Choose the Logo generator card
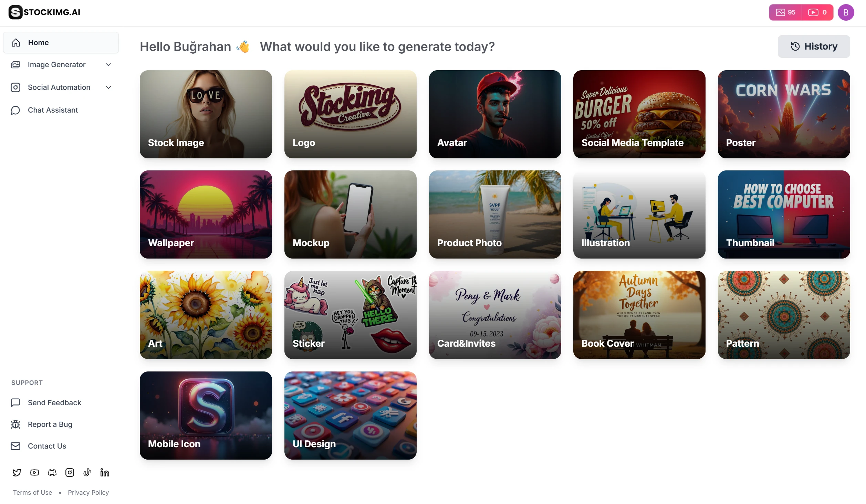Image resolution: width=866 pixels, height=504 pixels. pos(350,114)
